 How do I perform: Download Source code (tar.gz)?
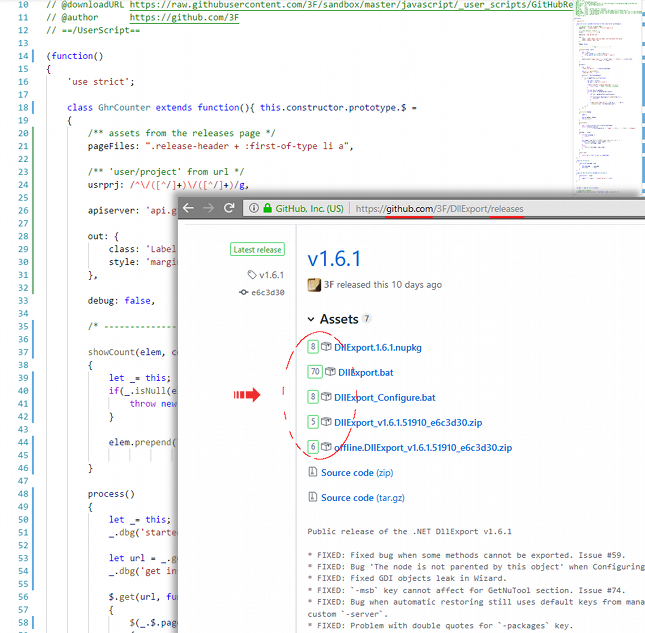tap(362, 498)
